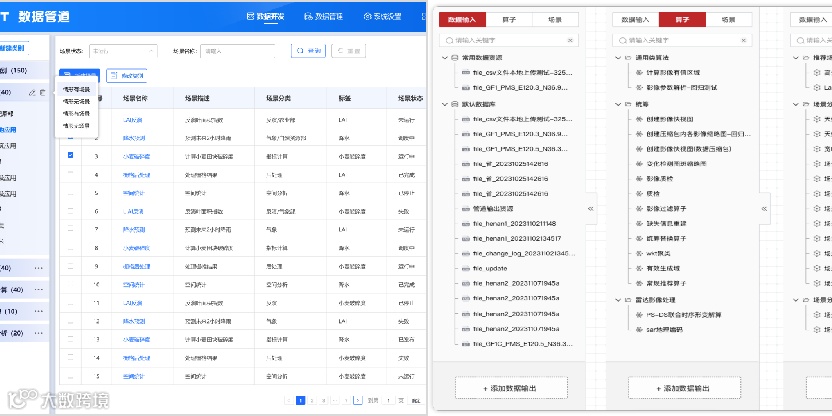Image resolution: width=832 pixels, height=416 pixels.
Task: Click the 场景名称 text input field
Action: tap(237, 51)
